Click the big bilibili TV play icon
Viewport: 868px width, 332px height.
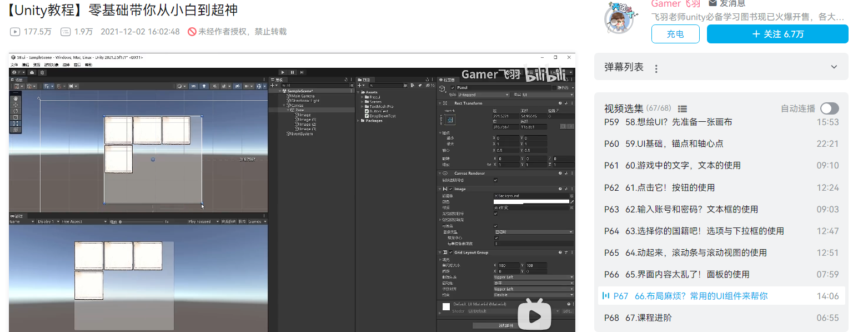point(535,315)
